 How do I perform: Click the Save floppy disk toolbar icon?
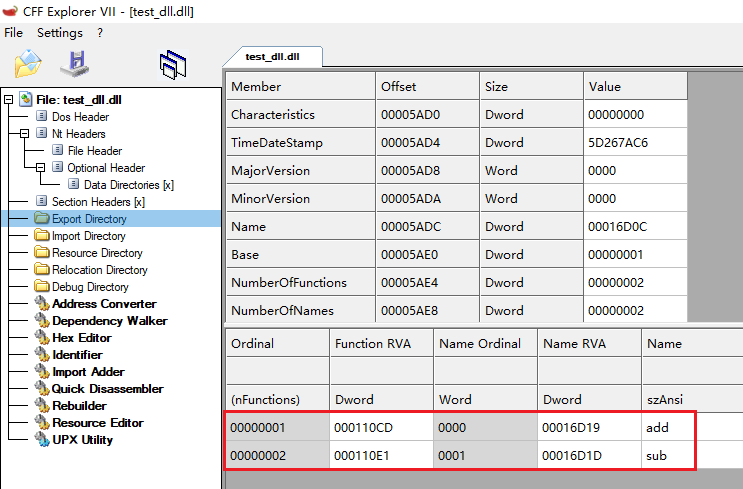point(75,64)
